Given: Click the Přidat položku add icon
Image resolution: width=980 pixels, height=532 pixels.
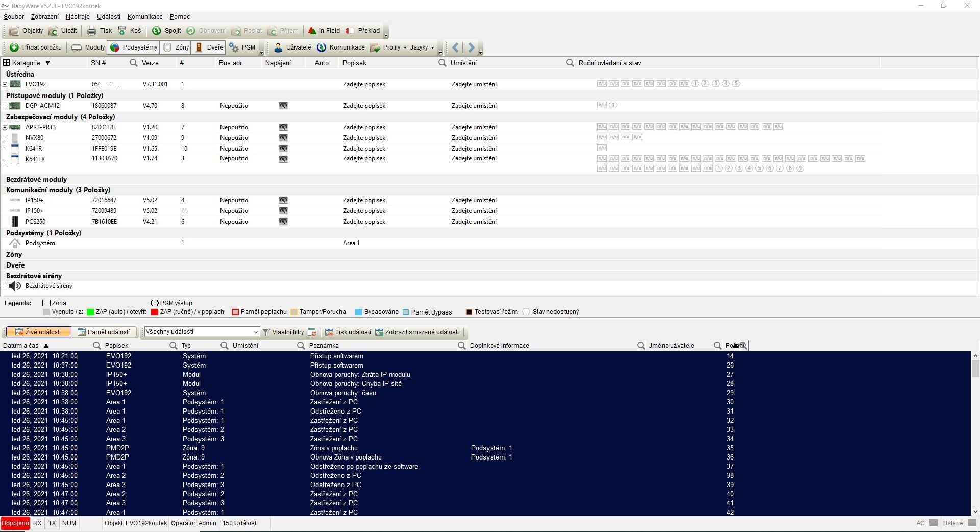Looking at the screenshot, I should coord(14,47).
